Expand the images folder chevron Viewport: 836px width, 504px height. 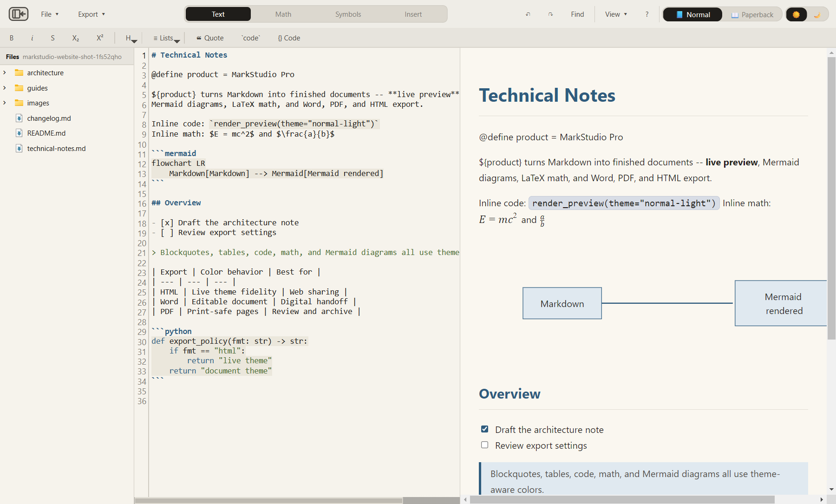[x=5, y=103]
